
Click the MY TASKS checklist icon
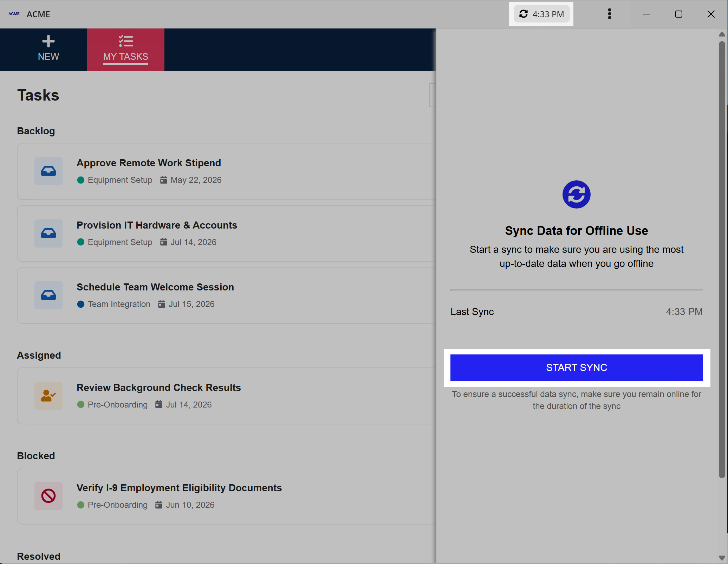[126, 41]
